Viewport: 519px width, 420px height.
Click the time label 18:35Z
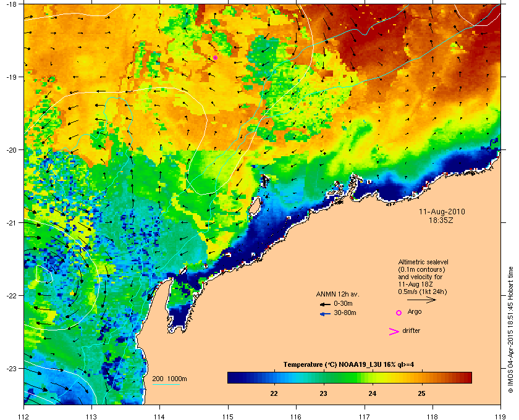coord(441,220)
